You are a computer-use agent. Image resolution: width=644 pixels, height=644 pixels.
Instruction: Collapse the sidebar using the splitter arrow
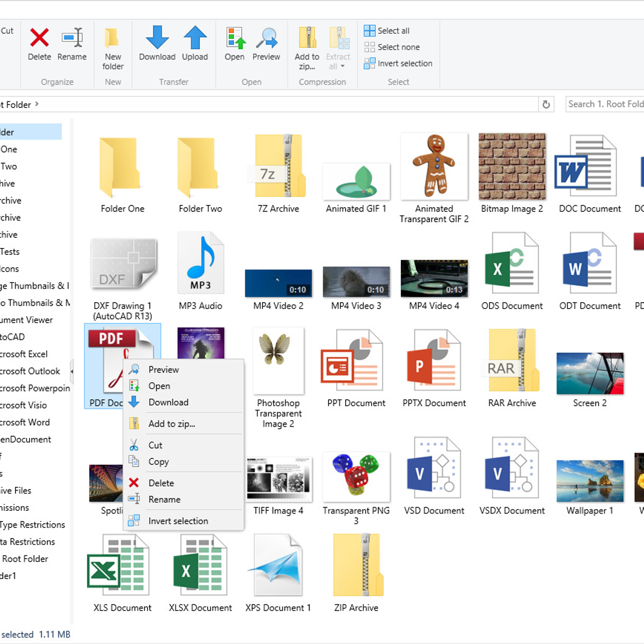(71, 371)
